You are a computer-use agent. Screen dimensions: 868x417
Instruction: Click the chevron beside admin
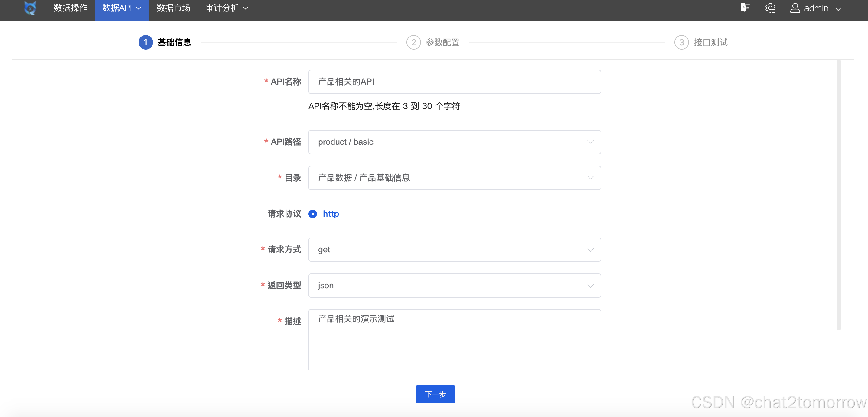click(838, 9)
